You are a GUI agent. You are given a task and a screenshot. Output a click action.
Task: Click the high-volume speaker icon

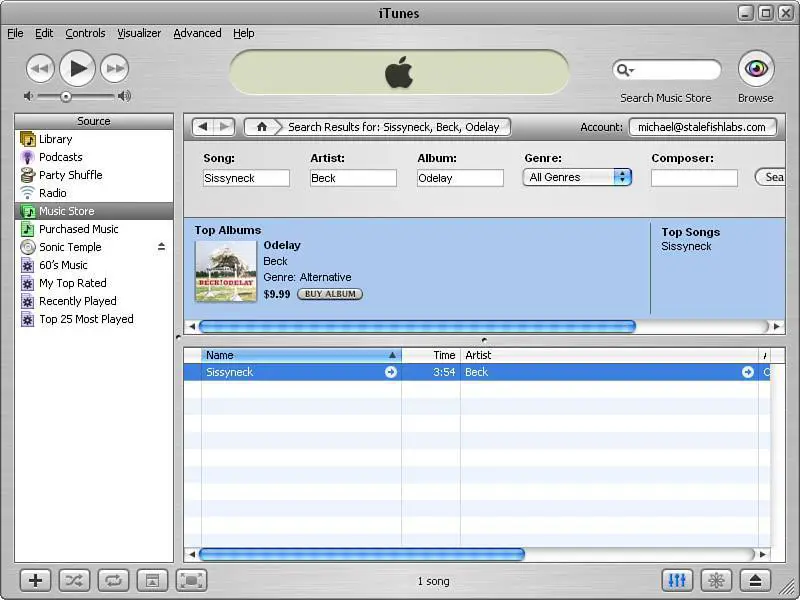pos(124,96)
